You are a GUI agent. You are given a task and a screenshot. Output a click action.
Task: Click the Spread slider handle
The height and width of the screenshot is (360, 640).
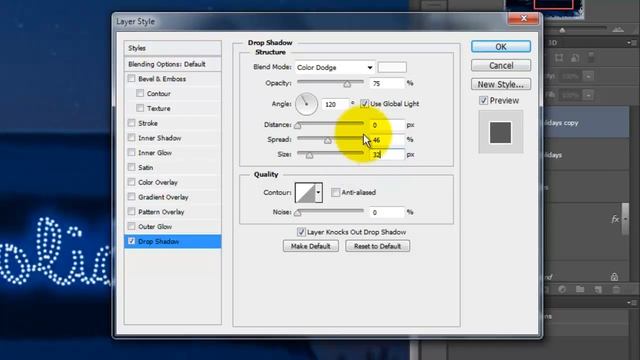point(328,140)
